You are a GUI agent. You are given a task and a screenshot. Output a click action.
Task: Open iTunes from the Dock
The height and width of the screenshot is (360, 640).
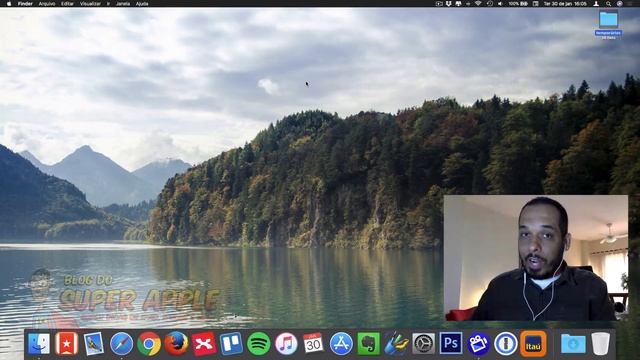pyautogui.click(x=286, y=344)
